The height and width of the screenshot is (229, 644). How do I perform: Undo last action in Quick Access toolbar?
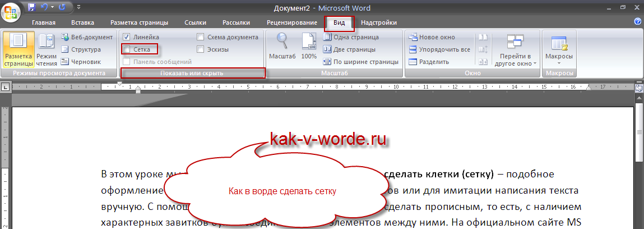click(x=44, y=7)
